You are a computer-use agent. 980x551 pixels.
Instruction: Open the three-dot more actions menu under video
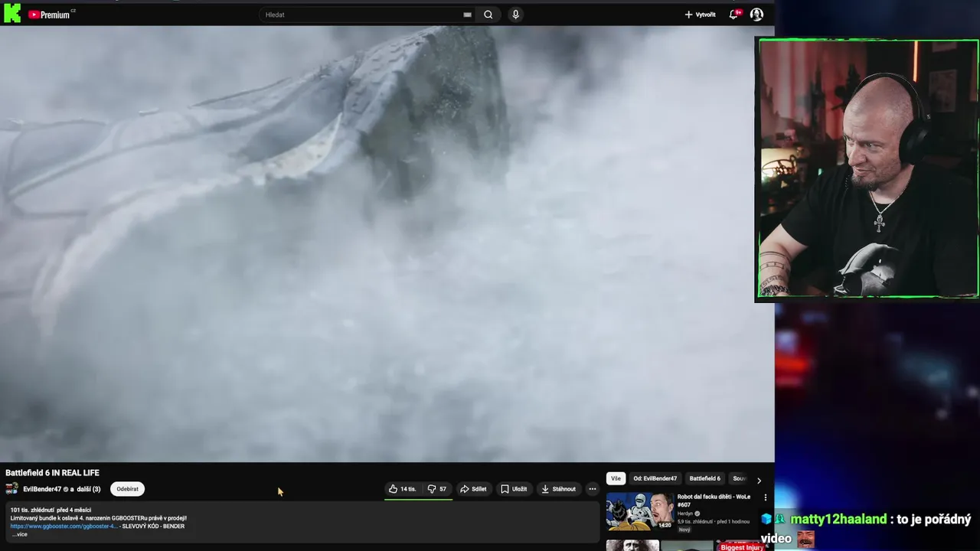(x=592, y=489)
